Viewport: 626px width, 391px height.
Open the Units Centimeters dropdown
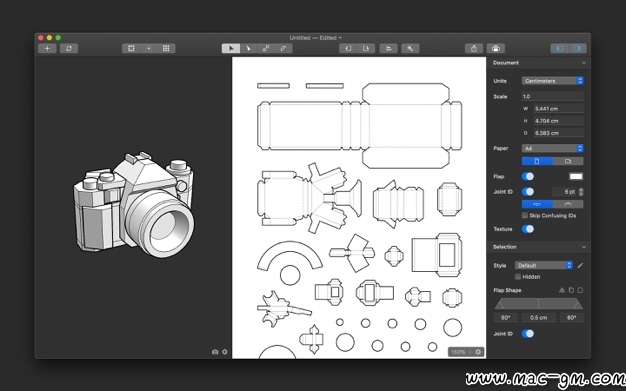point(553,81)
